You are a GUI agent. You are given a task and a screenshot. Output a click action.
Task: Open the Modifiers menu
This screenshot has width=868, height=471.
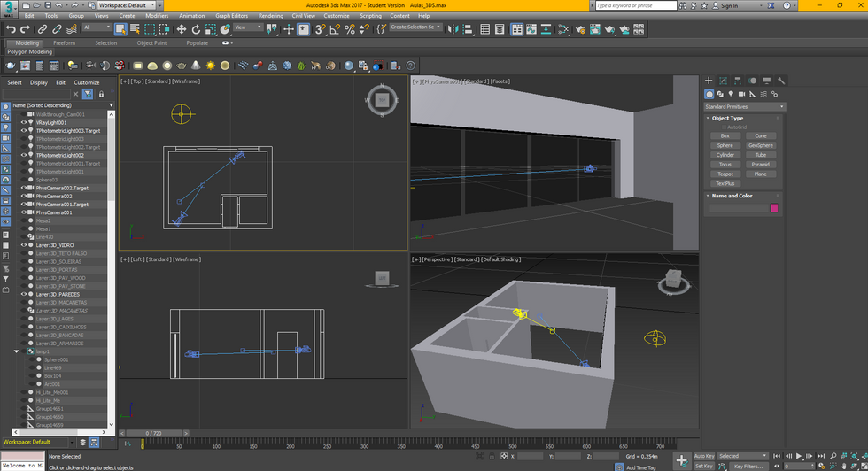157,16
